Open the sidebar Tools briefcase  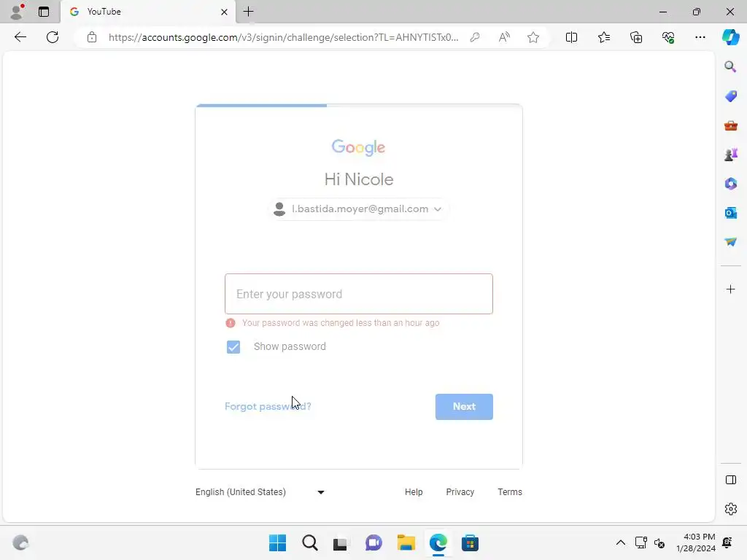tap(730, 125)
